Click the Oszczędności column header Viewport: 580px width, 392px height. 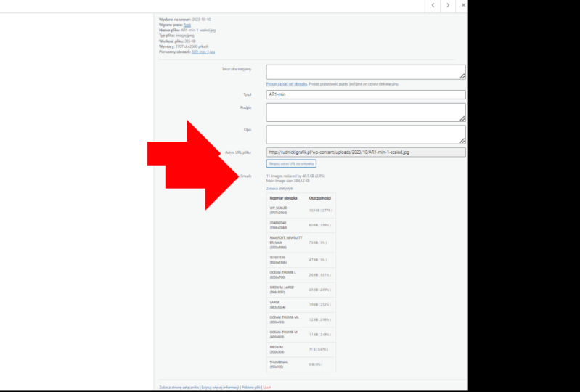(x=320, y=198)
